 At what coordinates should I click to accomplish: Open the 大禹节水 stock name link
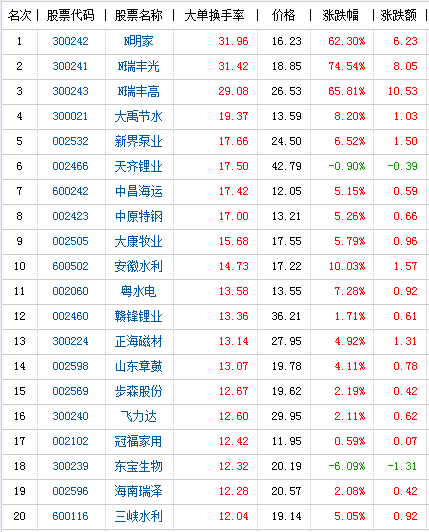[x=138, y=116]
